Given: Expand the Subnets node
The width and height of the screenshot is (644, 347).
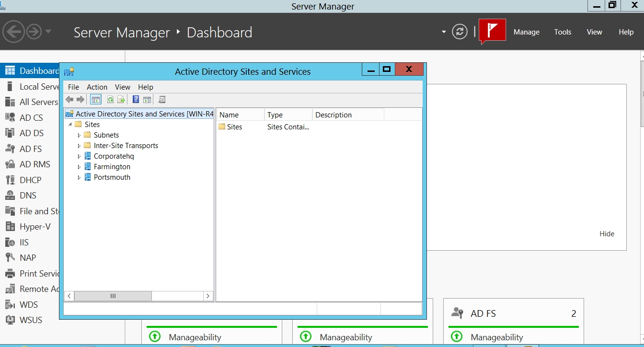Looking at the screenshot, I should coord(80,135).
